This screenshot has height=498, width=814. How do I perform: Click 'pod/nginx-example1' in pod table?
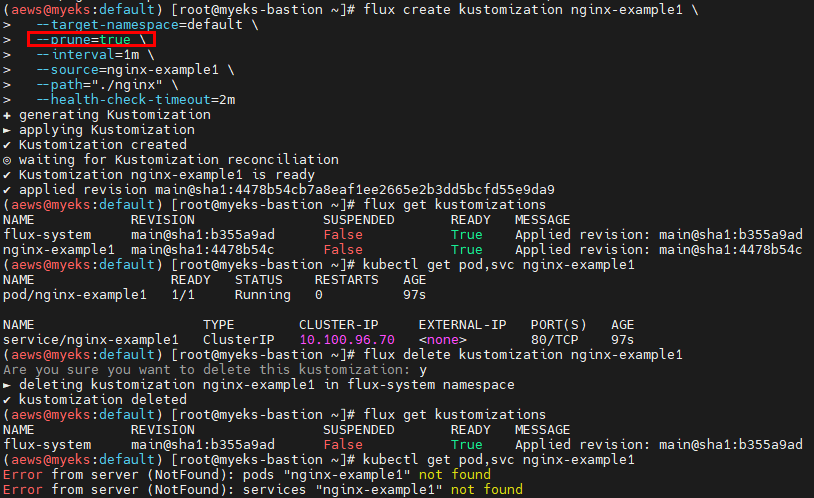75,295
